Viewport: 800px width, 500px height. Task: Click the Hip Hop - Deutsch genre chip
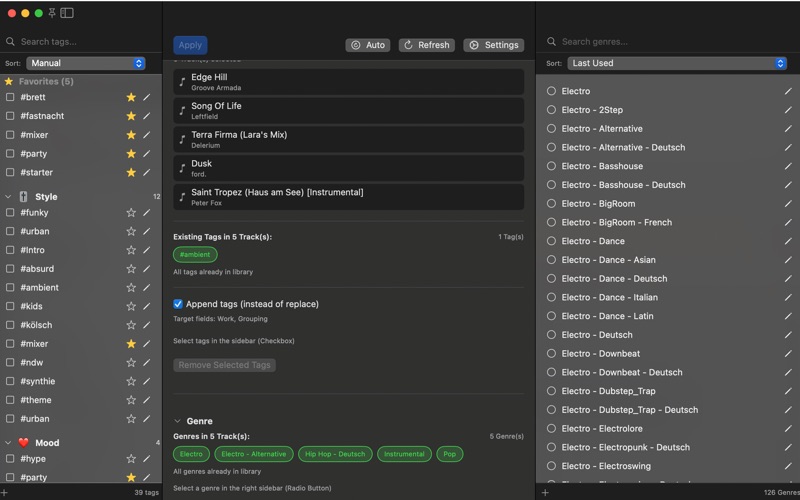(335, 454)
